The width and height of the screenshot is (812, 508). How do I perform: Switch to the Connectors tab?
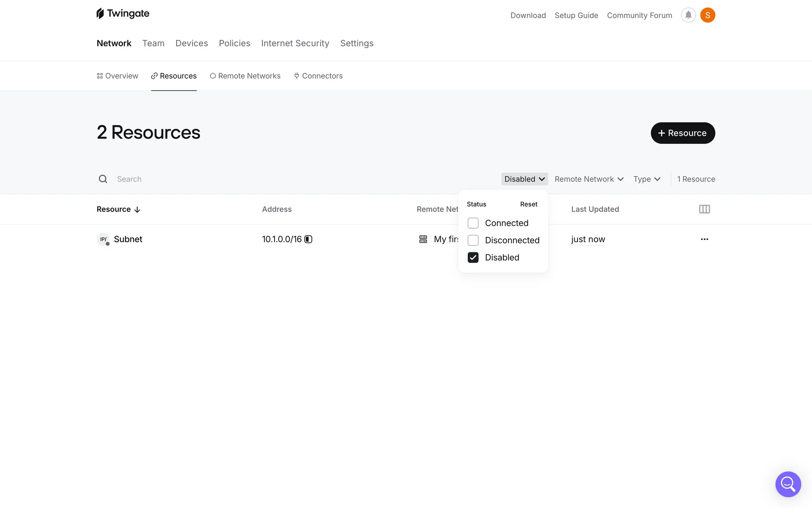(318, 76)
